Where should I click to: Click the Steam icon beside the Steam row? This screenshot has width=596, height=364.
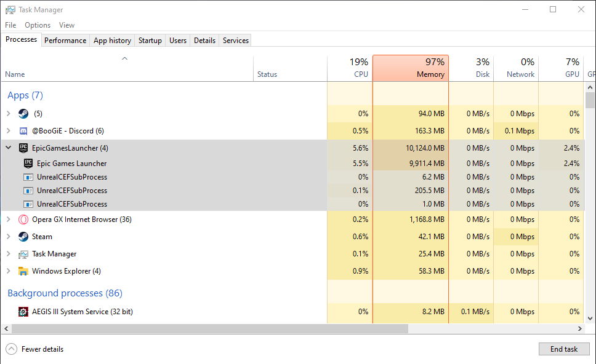(23, 237)
